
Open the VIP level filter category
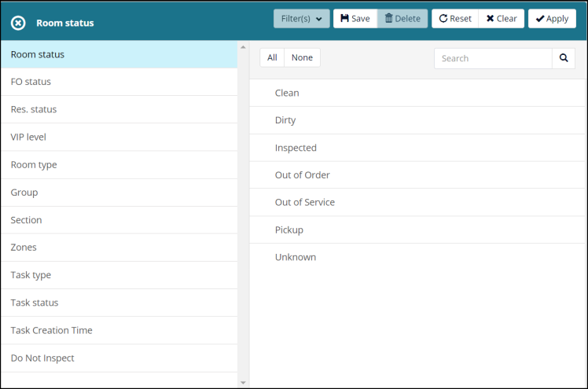click(x=119, y=138)
